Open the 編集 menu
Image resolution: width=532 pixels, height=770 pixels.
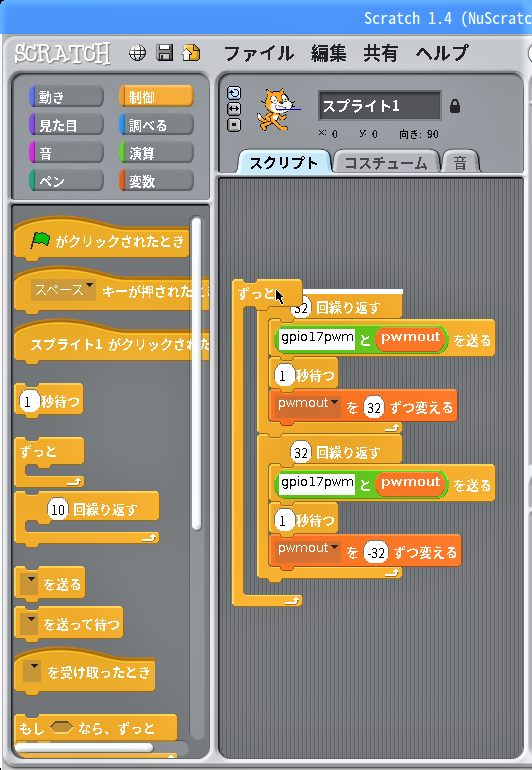[x=328, y=53]
